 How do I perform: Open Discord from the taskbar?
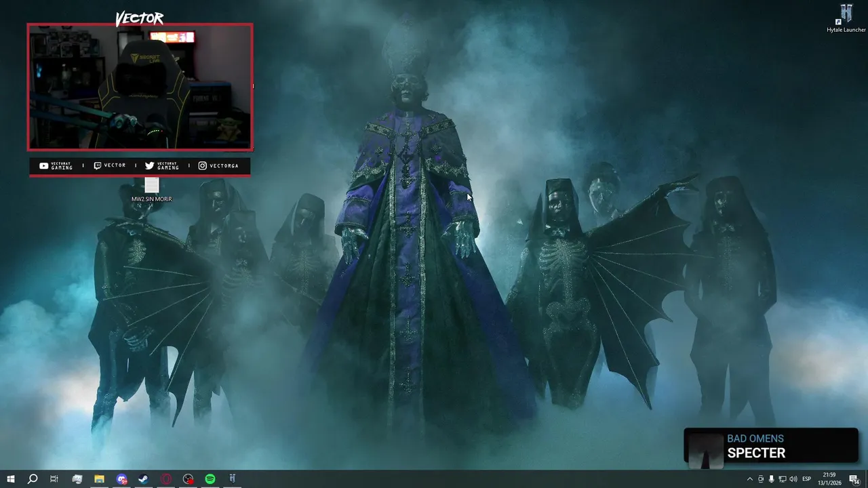[x=121, y=479]
